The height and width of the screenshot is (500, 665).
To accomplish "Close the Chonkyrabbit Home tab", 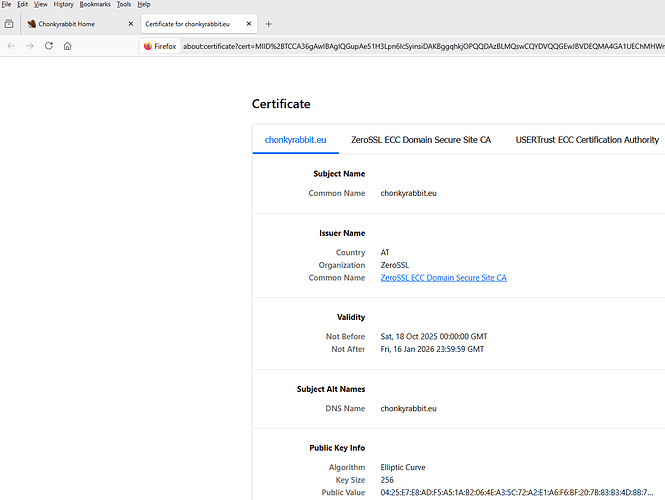I will pos(130,23).
